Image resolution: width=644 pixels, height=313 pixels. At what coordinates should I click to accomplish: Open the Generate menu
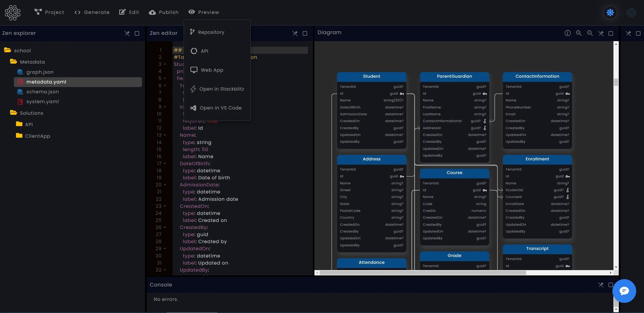(x=92, y=12)
